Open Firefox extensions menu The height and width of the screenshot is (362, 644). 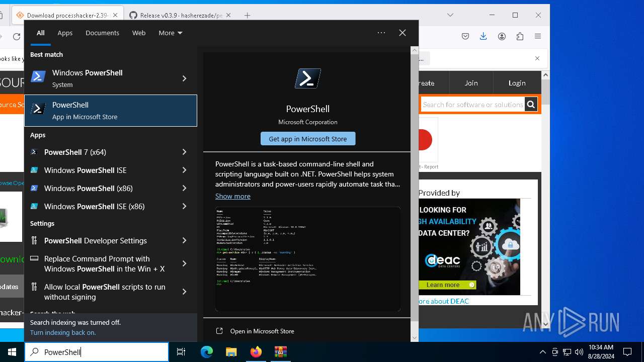tap(520, 36)
